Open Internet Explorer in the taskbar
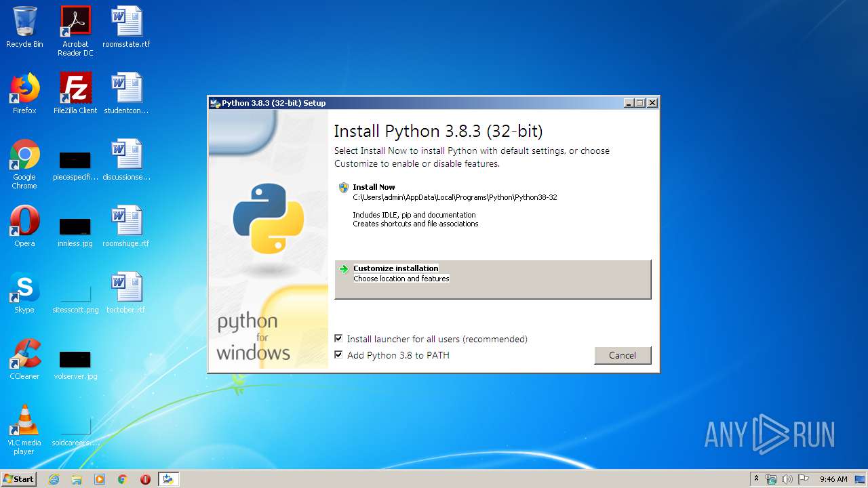 click(x=54, y=479)
